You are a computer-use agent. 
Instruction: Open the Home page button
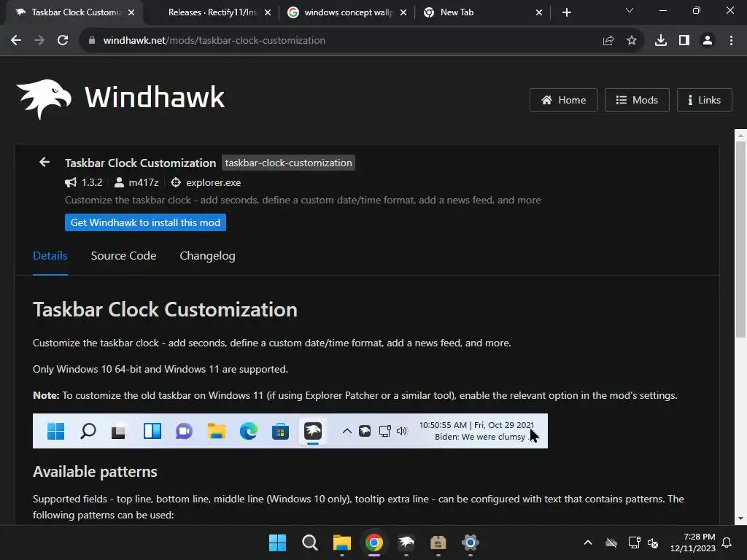pos(563,100)
